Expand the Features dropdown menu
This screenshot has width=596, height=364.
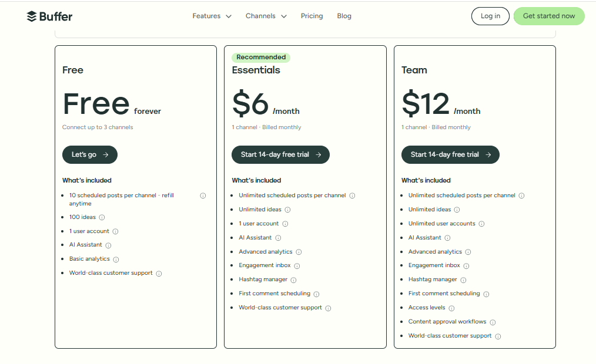(x=212, y=16)
